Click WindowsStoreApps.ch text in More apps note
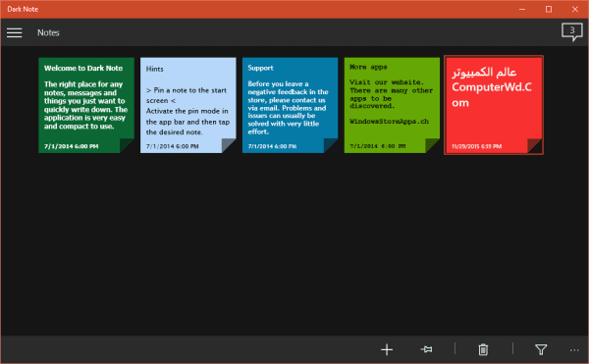The image size is (589, 364). coord(389,122)
